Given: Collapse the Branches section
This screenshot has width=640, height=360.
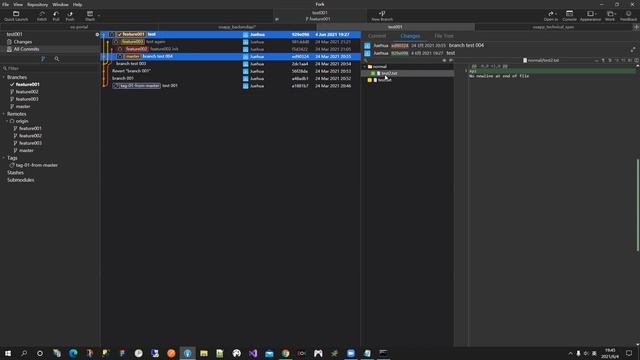Looking at the screenshot, I should coord(4,77).
